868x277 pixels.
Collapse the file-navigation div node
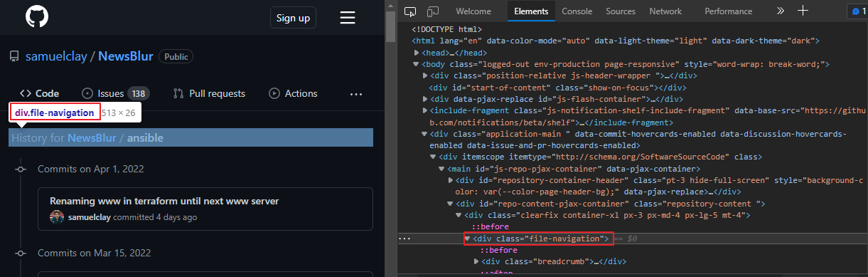click(x=468, y=239)
